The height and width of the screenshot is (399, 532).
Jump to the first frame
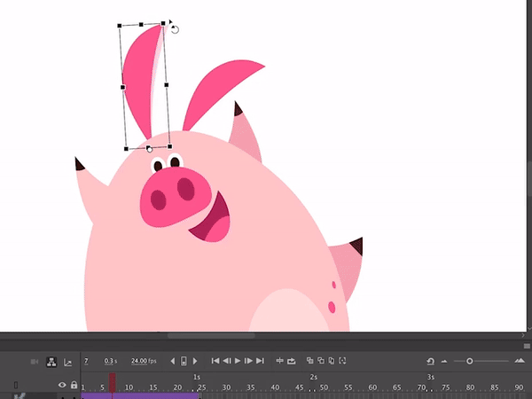(x=215, y=361)
